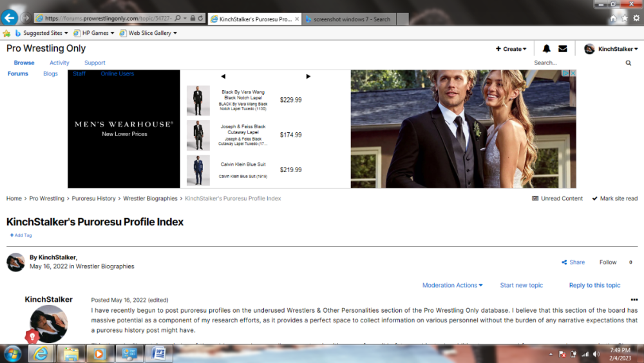Show next products in the ad carousel
This screenshot has height=363, width=644.
(x=308, y=77)
